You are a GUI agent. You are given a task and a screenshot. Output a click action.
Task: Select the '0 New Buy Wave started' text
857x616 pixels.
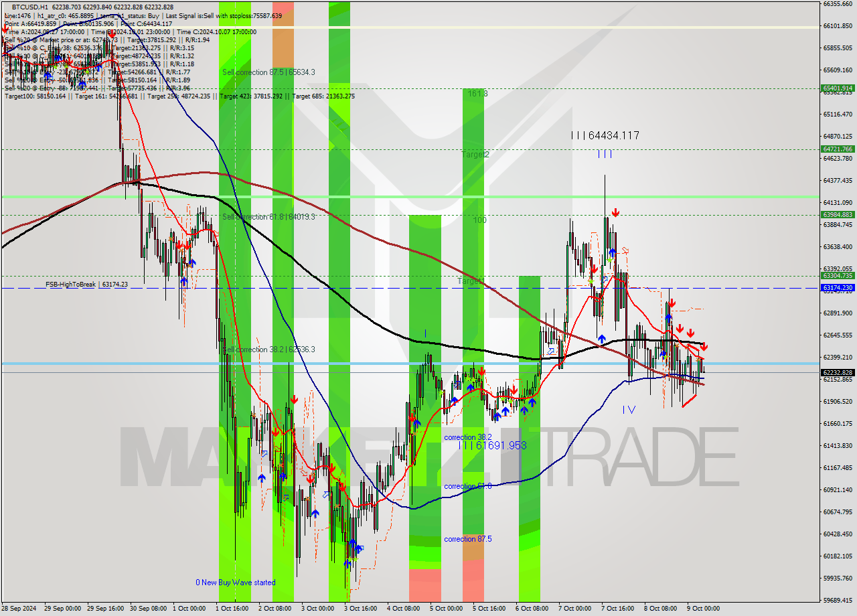(235, 583)
